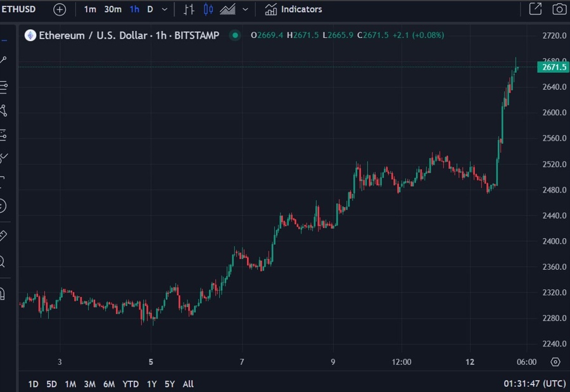Screen dimensions: 570x392
Task: Click the Ethereum / U.S. Dollar chart title
Action: pyautogui.click(x=129, y=35)
